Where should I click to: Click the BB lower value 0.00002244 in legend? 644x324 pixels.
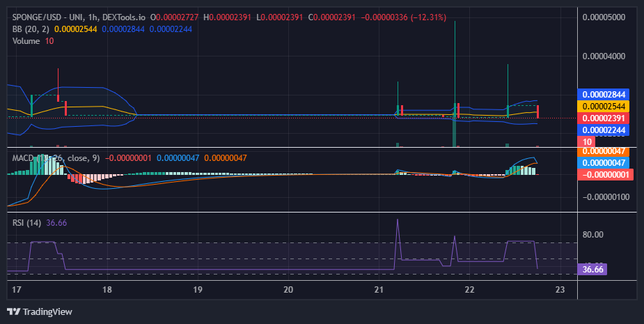pos(171,29)
